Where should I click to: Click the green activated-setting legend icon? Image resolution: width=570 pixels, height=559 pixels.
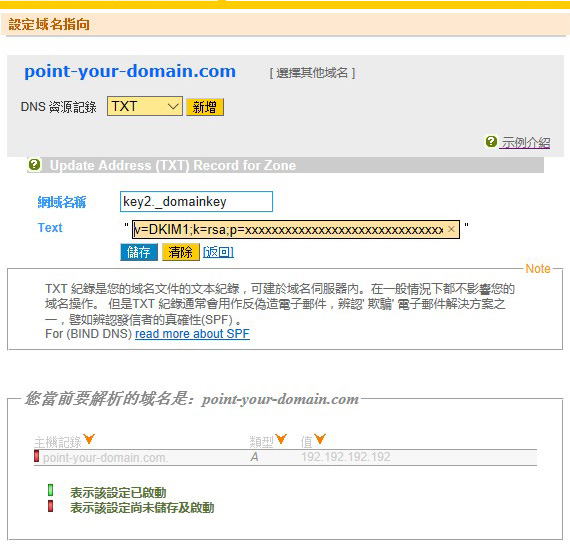point(51,490)
